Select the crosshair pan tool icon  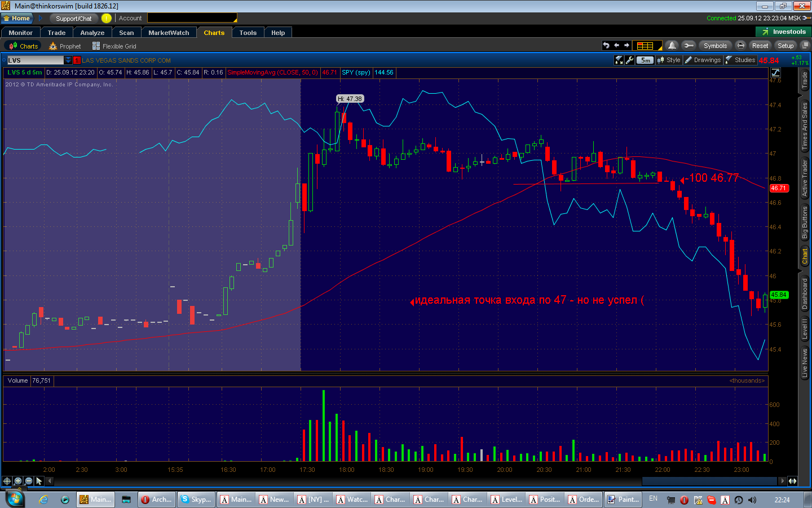point(7,481)
